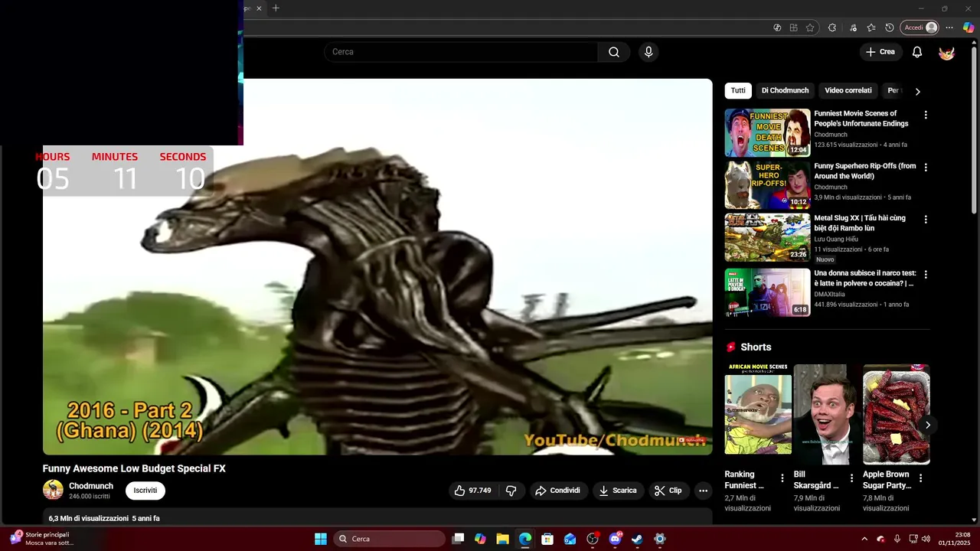Screen dimensions: 980x551
Task: Open a new browser tab
Action: 276,8
